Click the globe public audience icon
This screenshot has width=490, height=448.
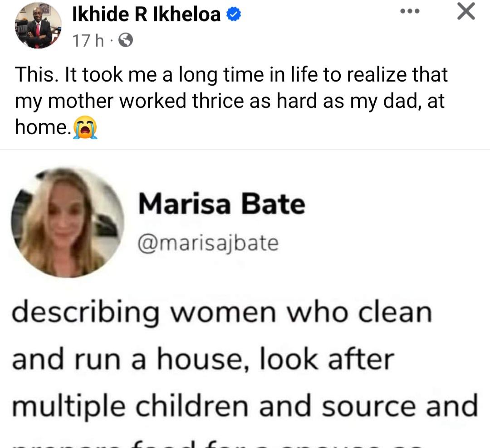point(126,42)
